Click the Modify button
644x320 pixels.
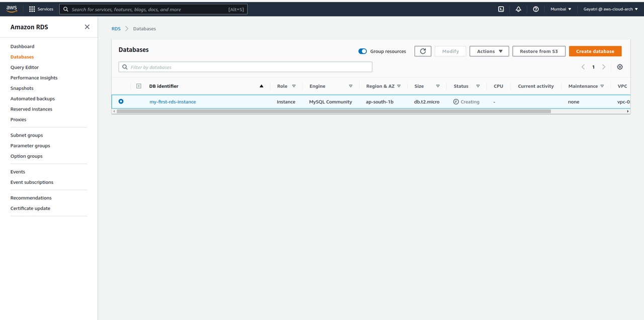pos(450,51)
